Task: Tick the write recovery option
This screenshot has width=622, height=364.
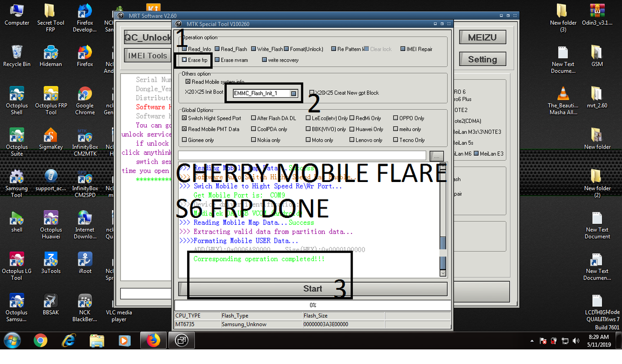Action: point(280,60)
